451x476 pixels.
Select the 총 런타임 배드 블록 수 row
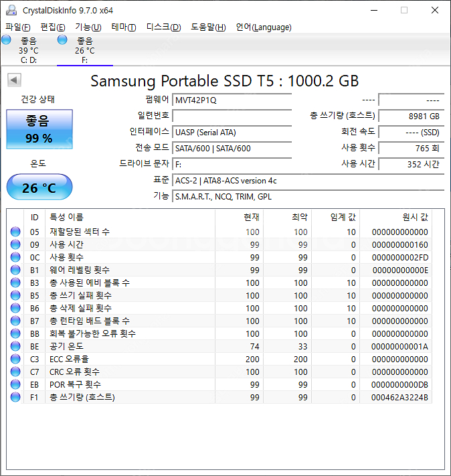(219, 321)
